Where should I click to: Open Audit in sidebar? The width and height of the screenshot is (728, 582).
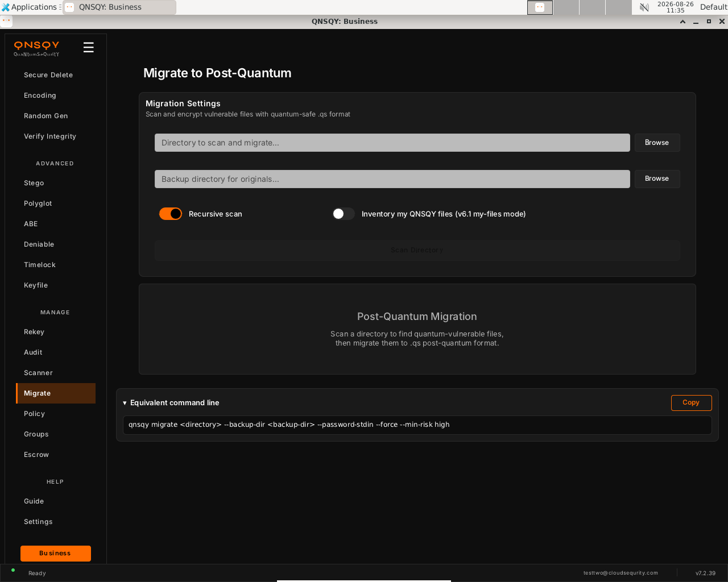[x=56, y=352]
